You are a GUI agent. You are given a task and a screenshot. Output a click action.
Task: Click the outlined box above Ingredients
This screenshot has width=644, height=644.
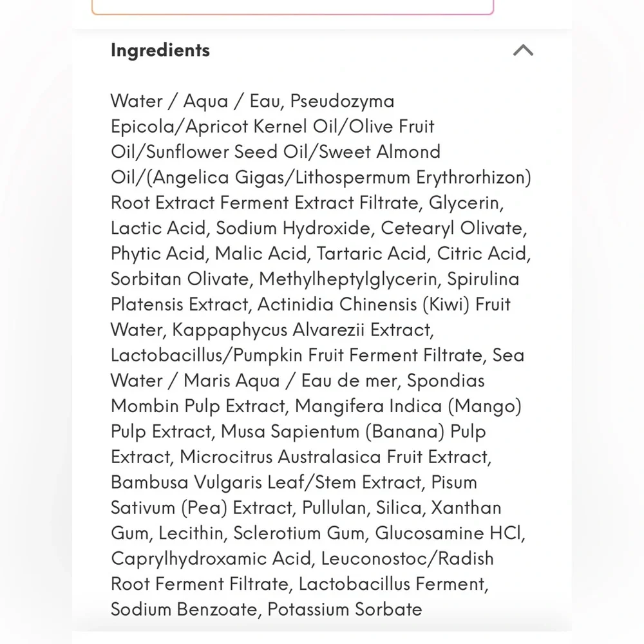[x=292, y=7]
